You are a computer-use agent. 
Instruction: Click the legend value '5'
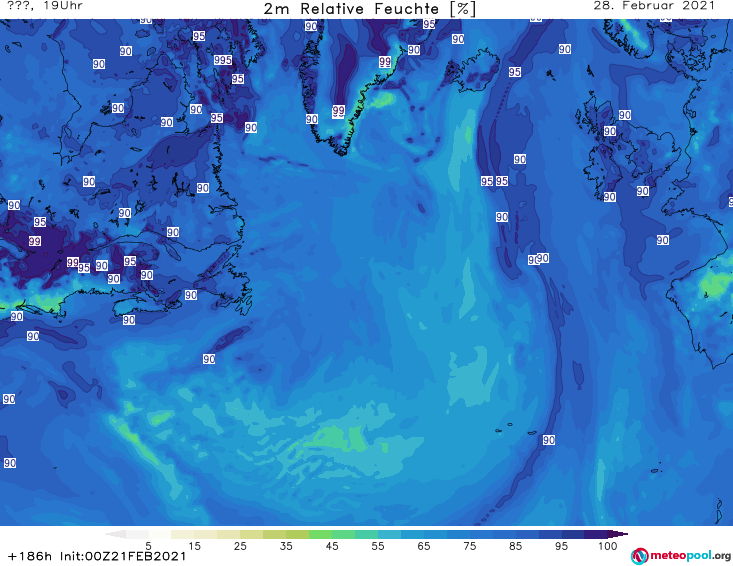click(148, 546)
